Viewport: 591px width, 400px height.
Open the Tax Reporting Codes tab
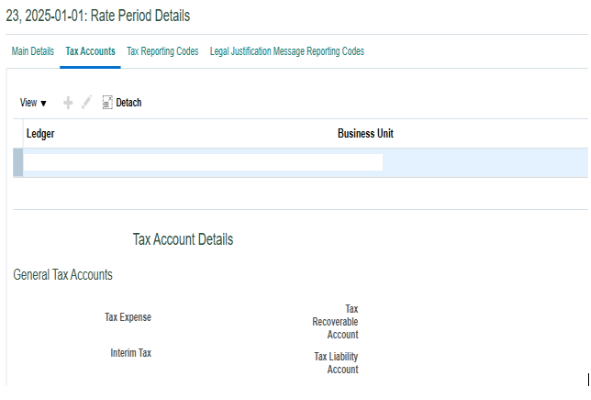point(162,51)
